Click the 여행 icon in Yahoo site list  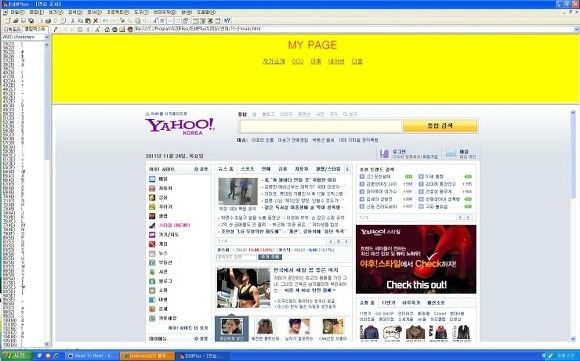pyautogui.click(x=152, y=300)
